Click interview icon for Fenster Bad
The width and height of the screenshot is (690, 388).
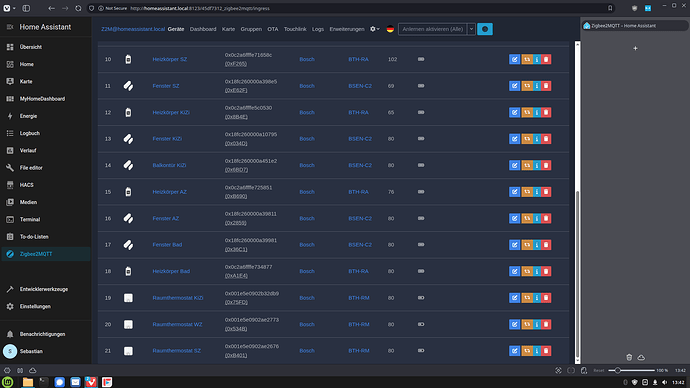[537, 245]
